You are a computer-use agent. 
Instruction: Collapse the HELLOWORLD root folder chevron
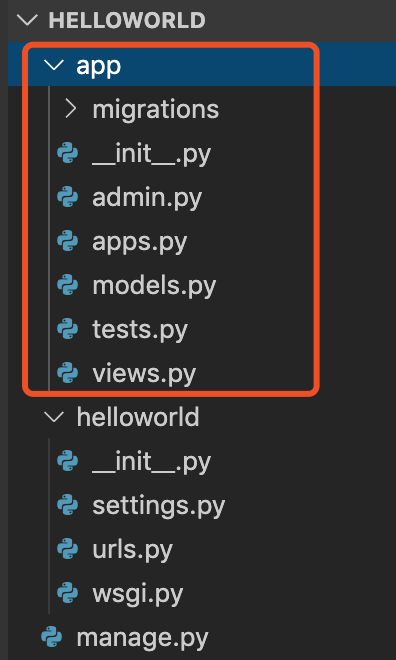[x=28, y=20]
